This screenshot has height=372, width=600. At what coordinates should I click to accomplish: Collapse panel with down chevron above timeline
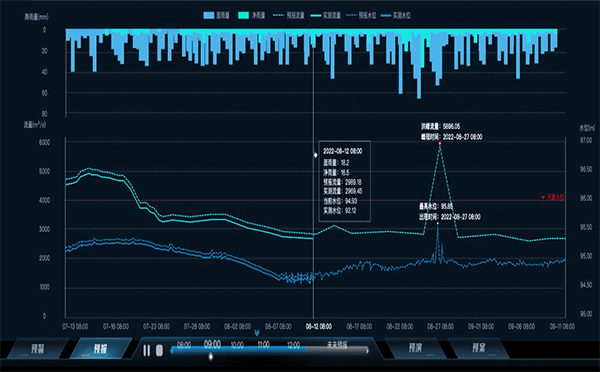tap(257, 333)
